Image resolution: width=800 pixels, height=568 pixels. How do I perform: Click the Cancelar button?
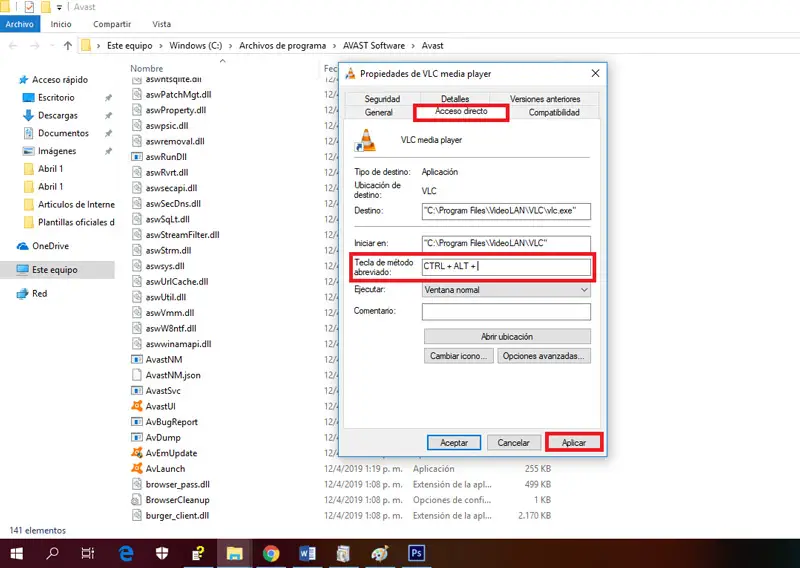pyautogui.click(x=513, y=442)
